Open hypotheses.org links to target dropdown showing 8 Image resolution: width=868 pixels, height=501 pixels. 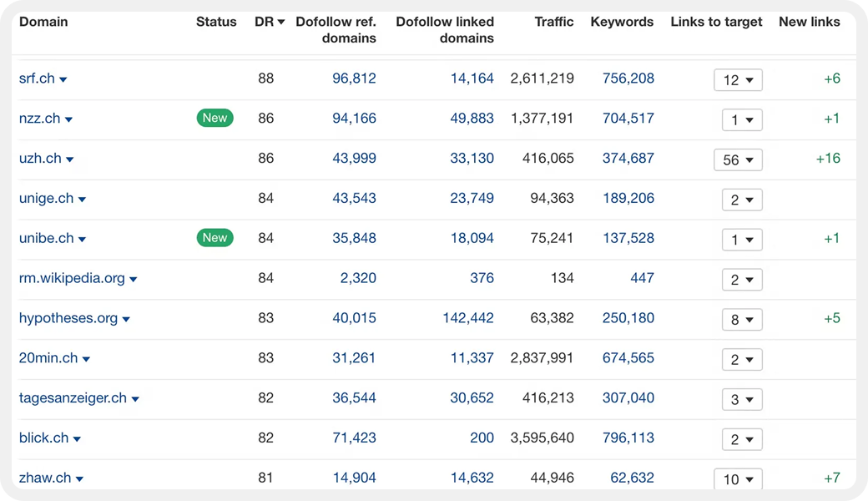pos(742,320)
